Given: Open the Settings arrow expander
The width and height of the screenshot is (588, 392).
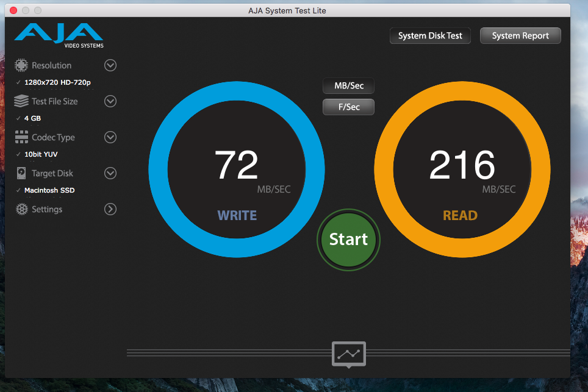Looking at the screenshot, I should click(110, 209).
